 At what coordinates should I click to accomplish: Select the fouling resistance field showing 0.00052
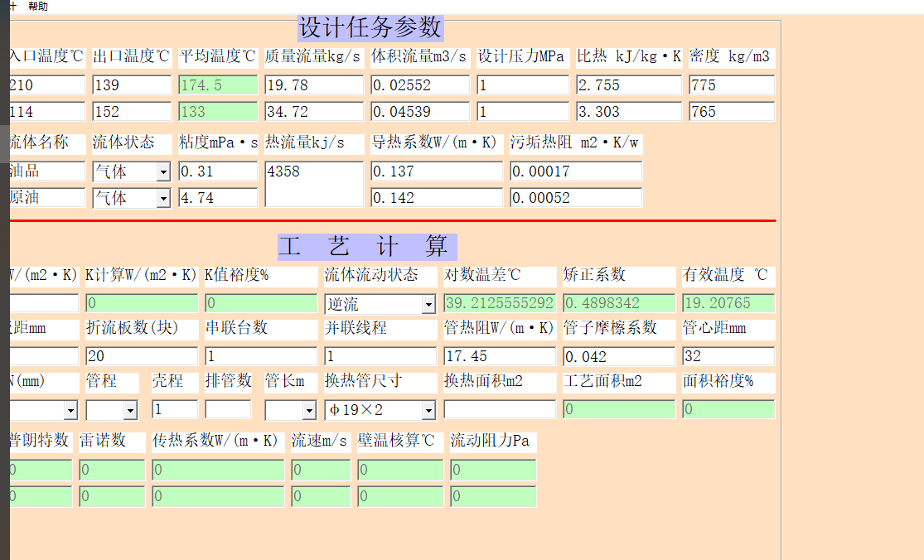(574, 197)
